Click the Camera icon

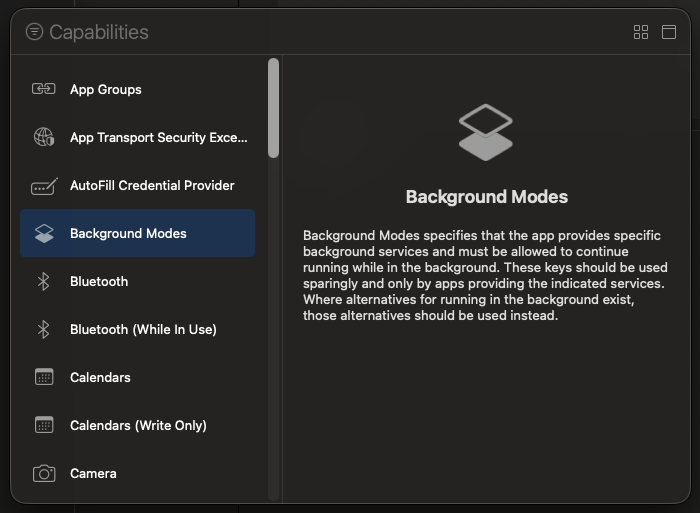(44, 474)
